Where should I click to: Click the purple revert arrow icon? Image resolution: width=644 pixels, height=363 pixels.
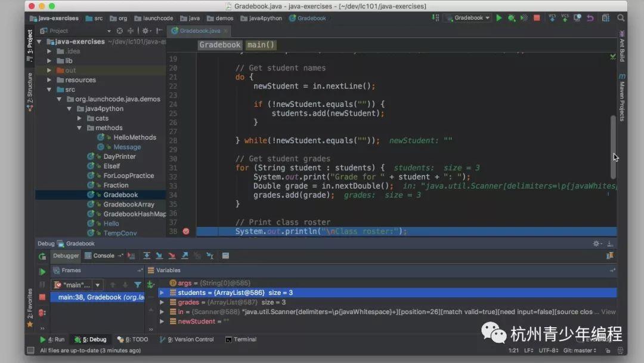(x=590, y=18)
